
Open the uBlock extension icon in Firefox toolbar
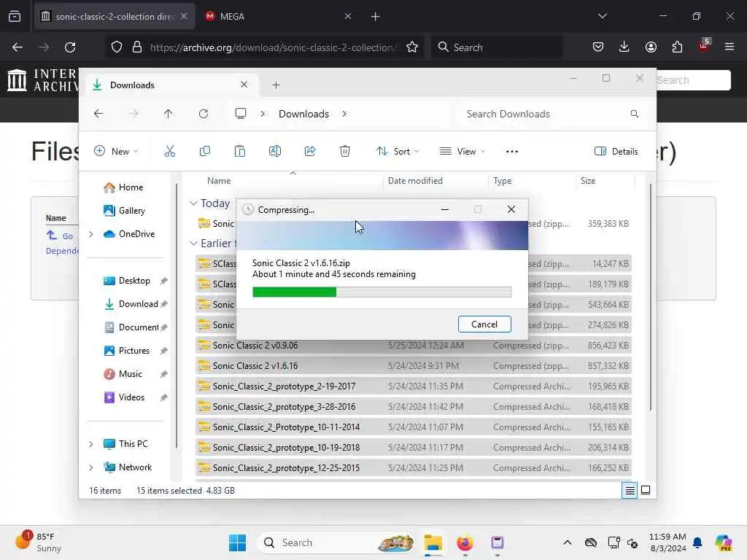pos(704,46)
